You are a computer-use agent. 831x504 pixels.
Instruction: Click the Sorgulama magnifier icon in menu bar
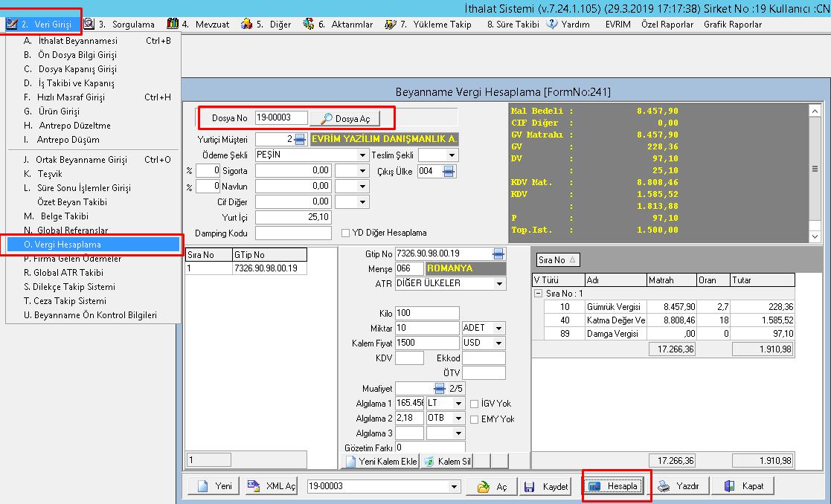89,24
